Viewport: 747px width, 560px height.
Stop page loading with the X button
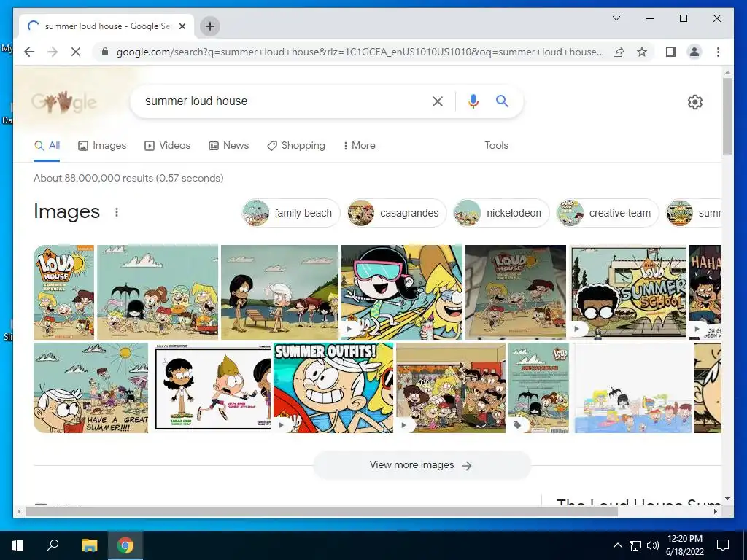[75, 52]
